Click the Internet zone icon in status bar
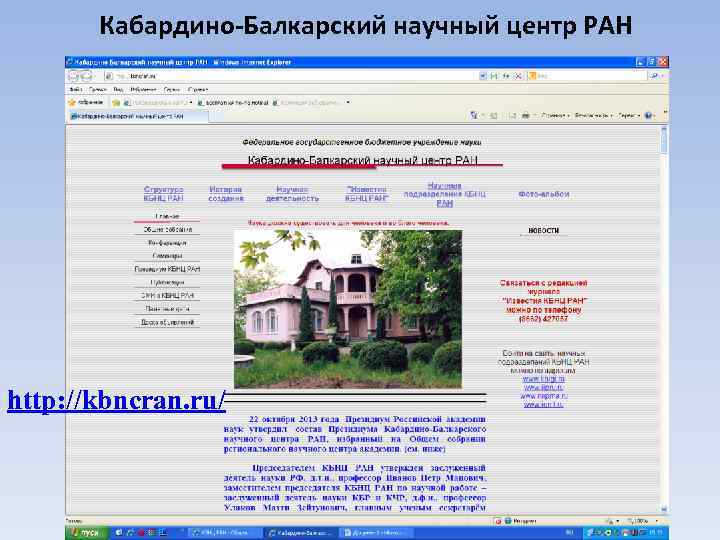This screenshot has height=540, width=720. [508, 521]
